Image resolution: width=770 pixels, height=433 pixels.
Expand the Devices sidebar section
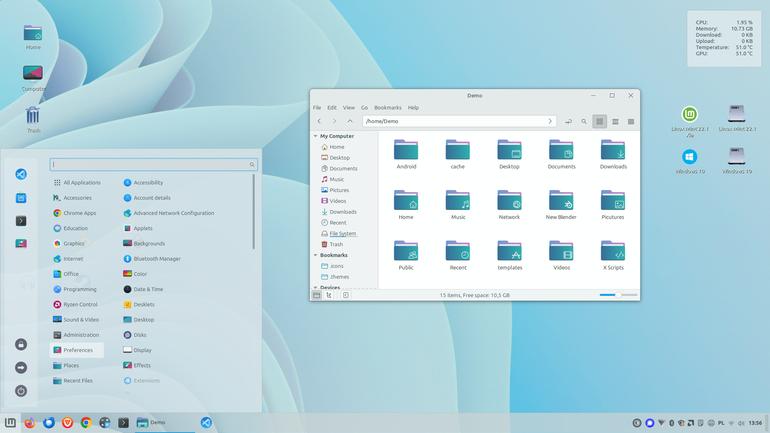click(315, 287)
